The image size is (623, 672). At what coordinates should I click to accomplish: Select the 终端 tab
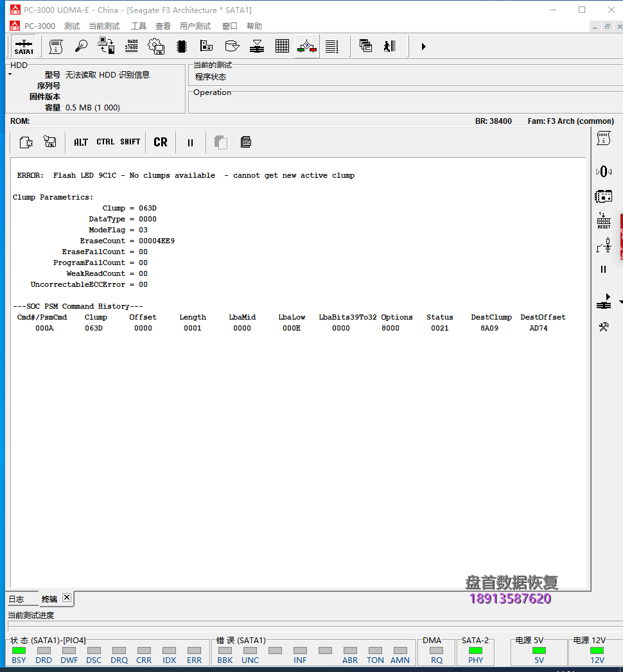click(x=49, y=599)
